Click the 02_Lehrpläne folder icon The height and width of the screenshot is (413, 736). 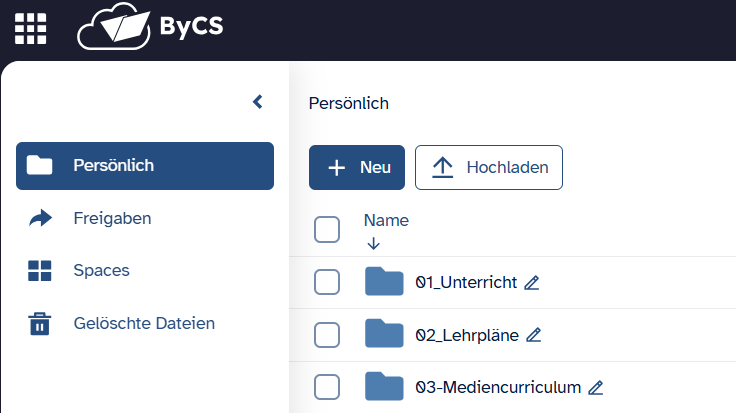384,334
